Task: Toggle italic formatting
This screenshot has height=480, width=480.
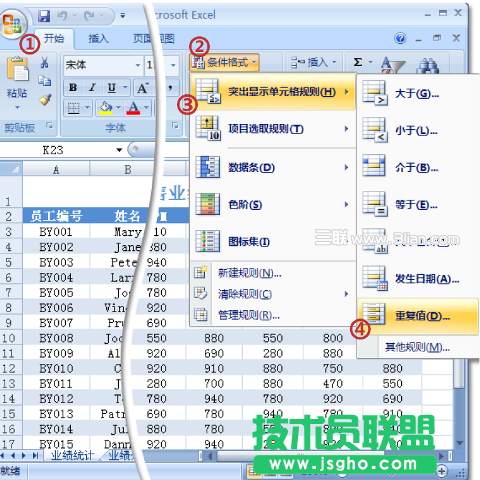Action: [x=92, y=88]
